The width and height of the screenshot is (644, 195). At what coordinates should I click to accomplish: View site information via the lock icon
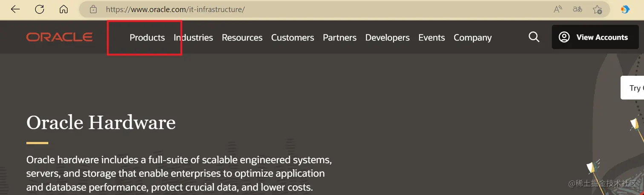tap(93, 9)
